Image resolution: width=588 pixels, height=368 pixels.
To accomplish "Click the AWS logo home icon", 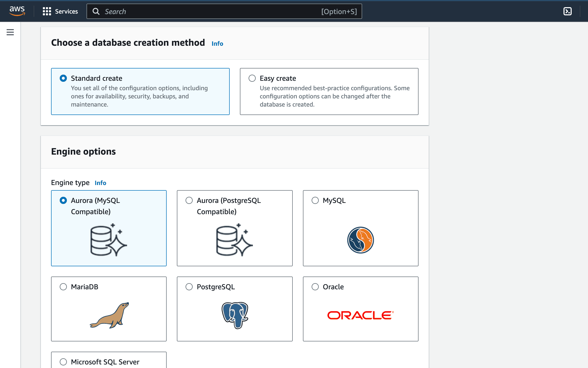I will pos(17,11).
